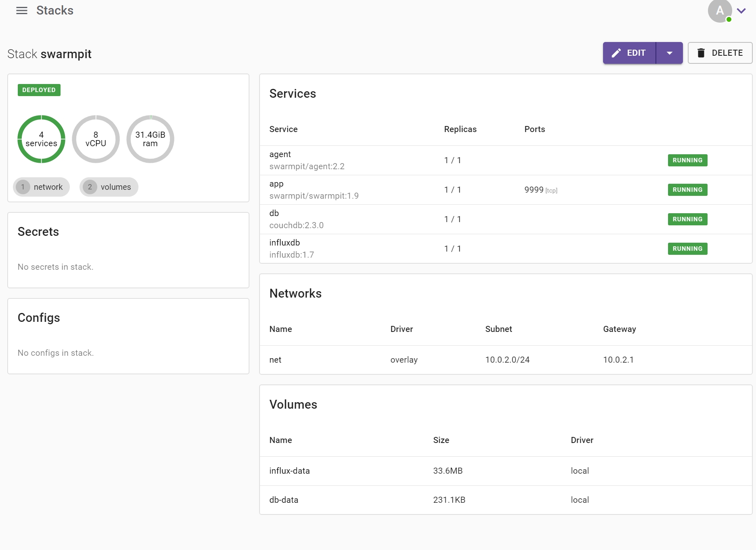The width and height of the screenshot is (756, 550).
Task: Click the RUNNING badge for influxdb
Action: [x=687, y=249]
